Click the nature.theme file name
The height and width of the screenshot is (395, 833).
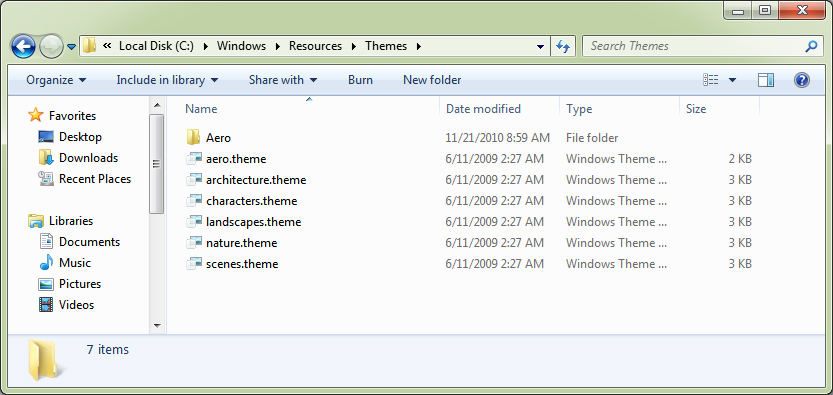[x=241, y=243]
